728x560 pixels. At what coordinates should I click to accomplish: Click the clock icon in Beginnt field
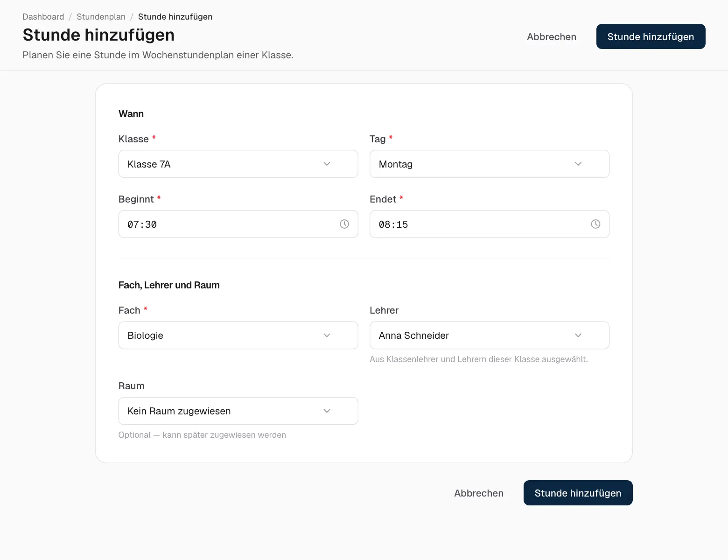(x=344, y=224)
